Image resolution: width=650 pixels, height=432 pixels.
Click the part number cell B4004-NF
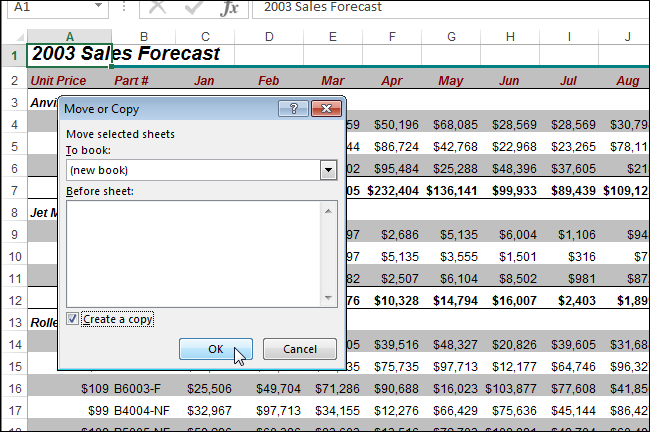pyautogui.click(x=142, y=410)
